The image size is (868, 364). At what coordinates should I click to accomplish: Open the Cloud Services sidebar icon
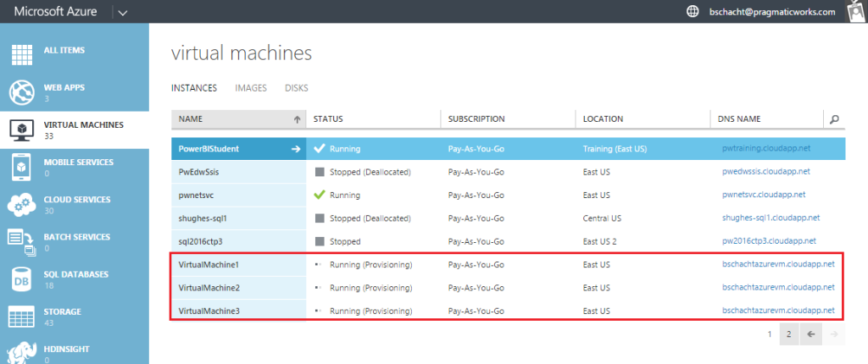(x=22, y=204)
